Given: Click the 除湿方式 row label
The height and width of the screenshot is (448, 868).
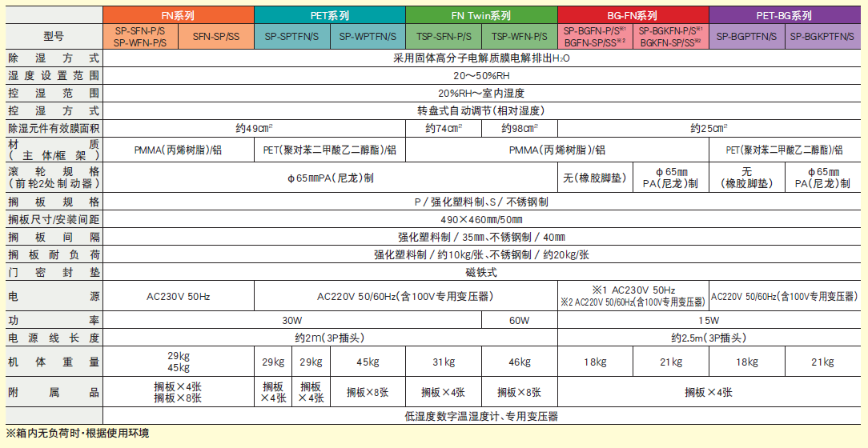Looking at the screenshot, I should tap(54, 58).
